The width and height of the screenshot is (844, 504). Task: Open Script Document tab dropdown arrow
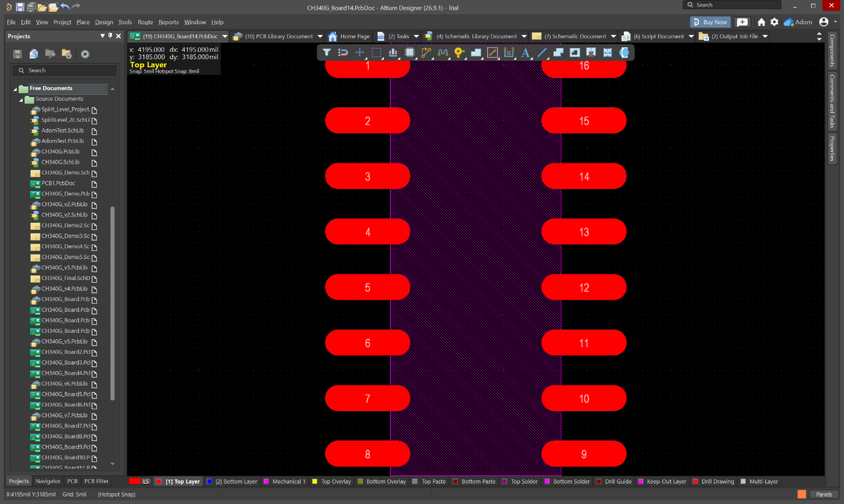tap(691, 37)
